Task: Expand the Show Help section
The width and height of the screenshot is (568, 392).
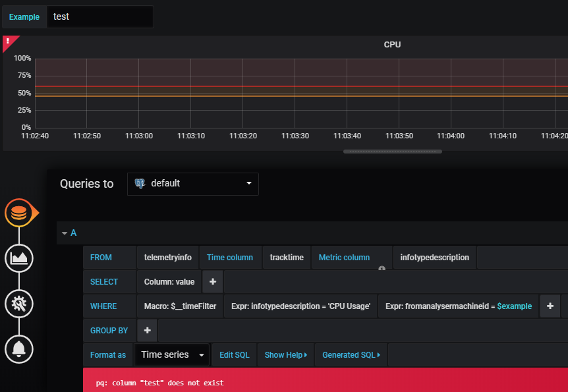Action: 285,354
